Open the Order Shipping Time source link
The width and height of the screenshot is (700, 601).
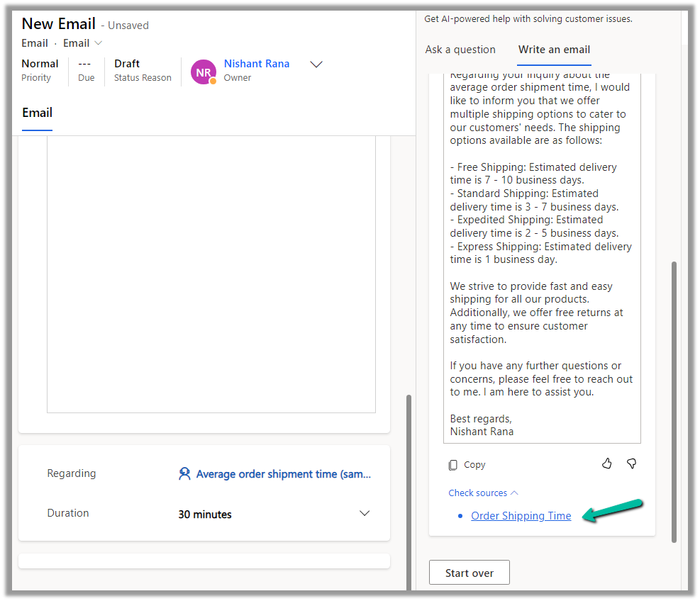pyautogui.click(x=521, y=516)
